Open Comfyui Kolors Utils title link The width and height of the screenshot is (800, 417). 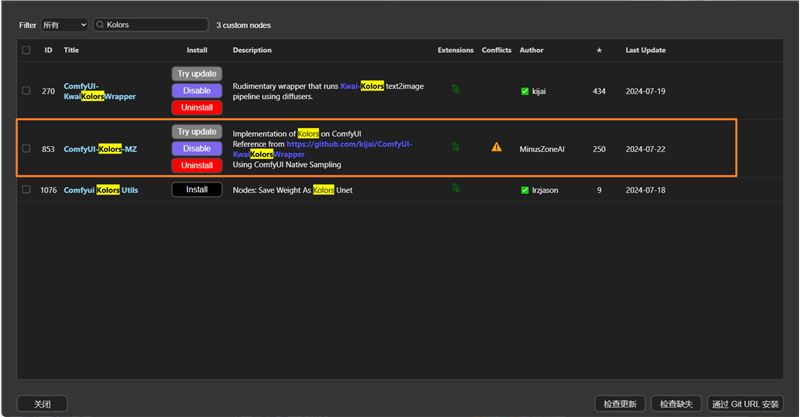(x=101, y=190)
